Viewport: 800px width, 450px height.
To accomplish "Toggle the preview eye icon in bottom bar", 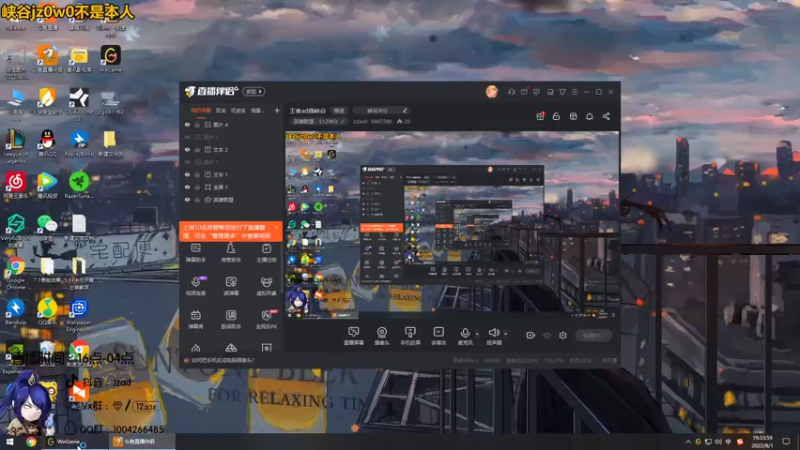I will tap(547, 335).
